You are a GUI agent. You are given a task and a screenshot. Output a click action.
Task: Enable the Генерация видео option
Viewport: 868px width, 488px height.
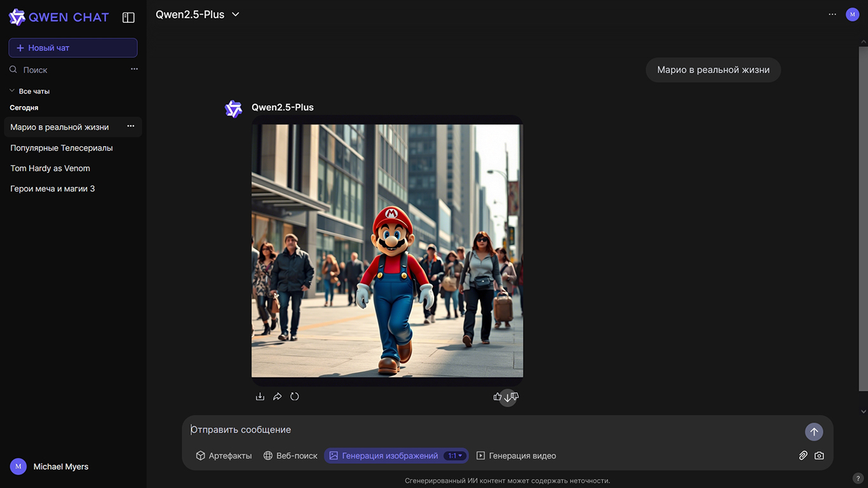point(516,456)
